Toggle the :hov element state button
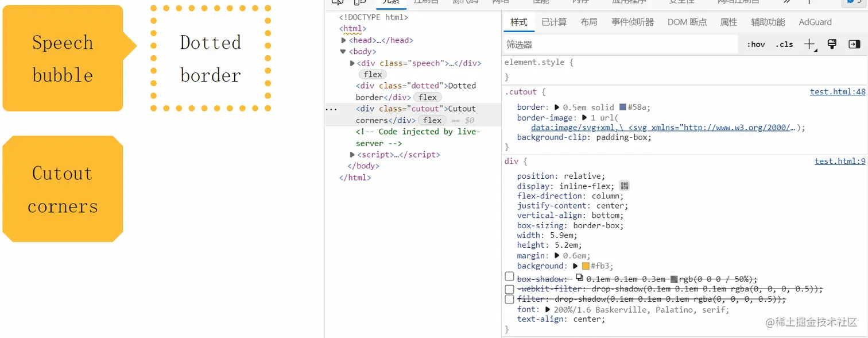 click(x=755, y=44)
